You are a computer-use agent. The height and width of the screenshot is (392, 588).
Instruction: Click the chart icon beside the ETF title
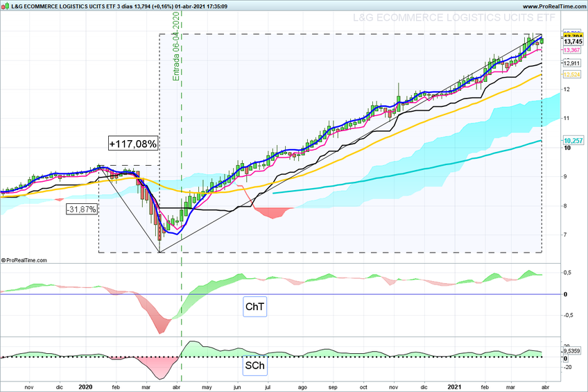(5, 6)
